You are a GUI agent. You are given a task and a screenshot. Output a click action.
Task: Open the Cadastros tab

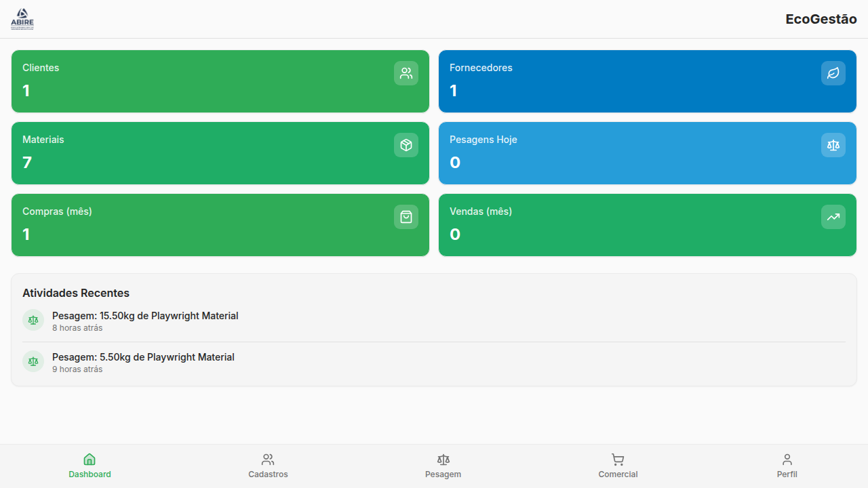268,466
